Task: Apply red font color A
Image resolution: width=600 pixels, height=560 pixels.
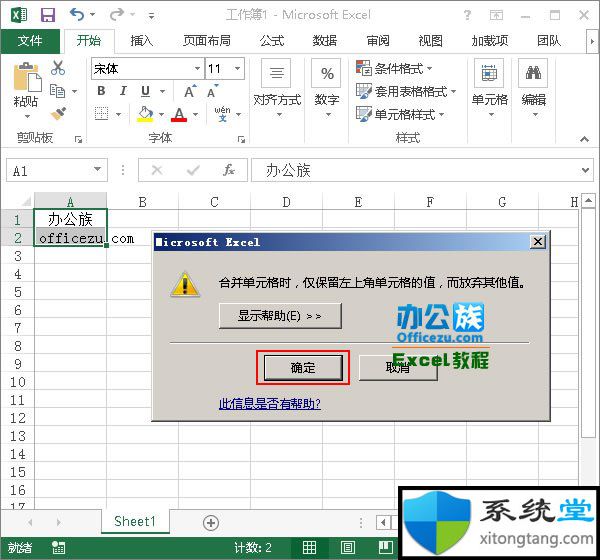Action: click(179, 114)
